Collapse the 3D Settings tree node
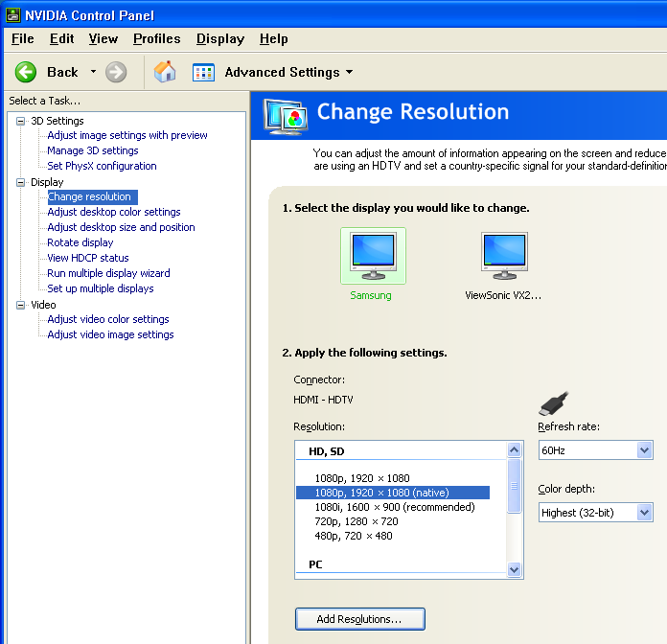The height and width of the screenshot is (644, 667). 20,121
